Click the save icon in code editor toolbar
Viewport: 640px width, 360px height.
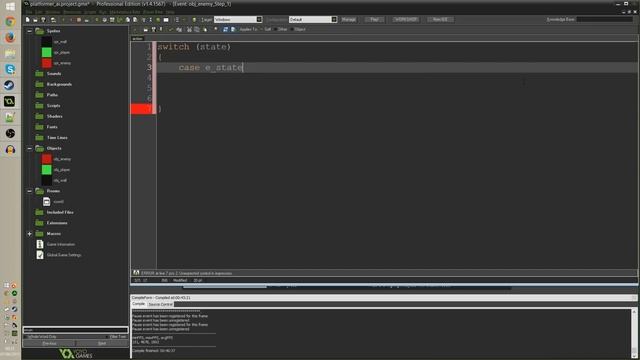pos(153,29)
